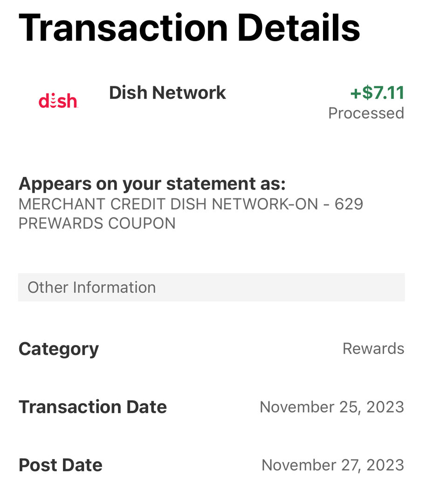Screen dimensions: 441x504
Task: Tap the 629 code in statement description
Action: coord(349,204)
